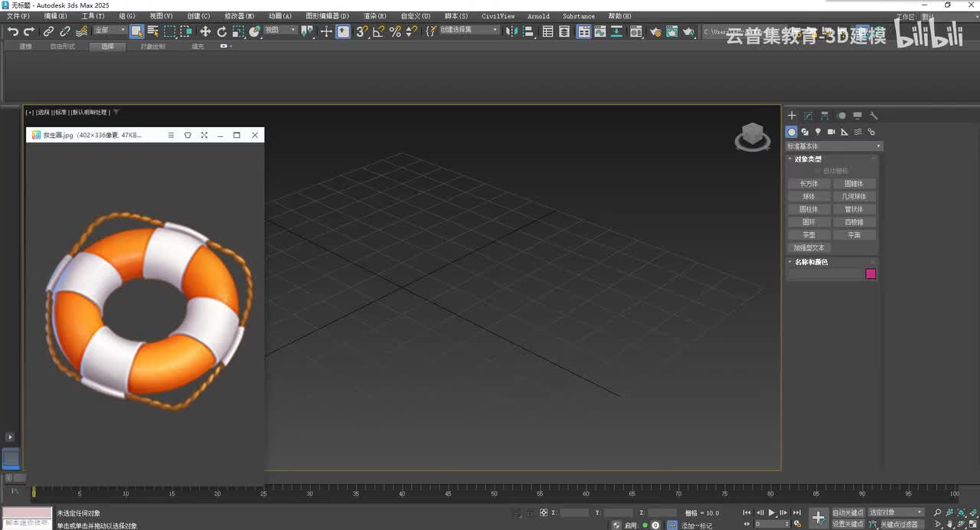The width and height of the screenshot is (980, 530).
Task: Open the Modify panel tab icon
Action: (x=808, y=116)
